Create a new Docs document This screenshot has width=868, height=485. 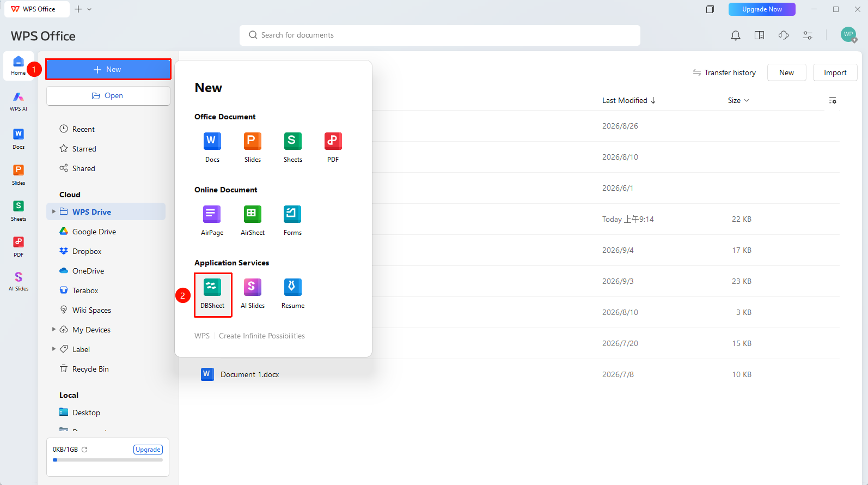212,147
